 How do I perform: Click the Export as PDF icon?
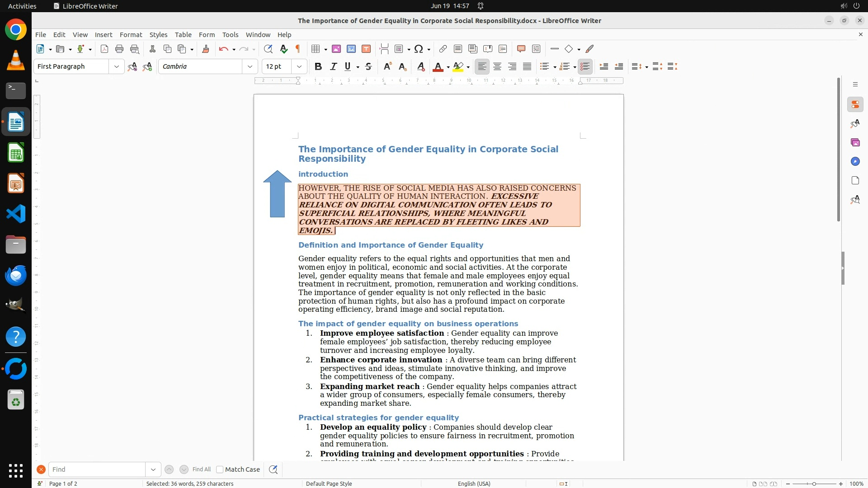[104, 49]
